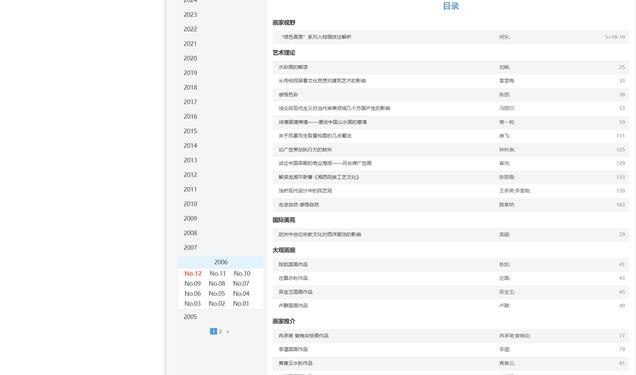Expand the 2010 year entry
The image size is (636, 375).
190,204
